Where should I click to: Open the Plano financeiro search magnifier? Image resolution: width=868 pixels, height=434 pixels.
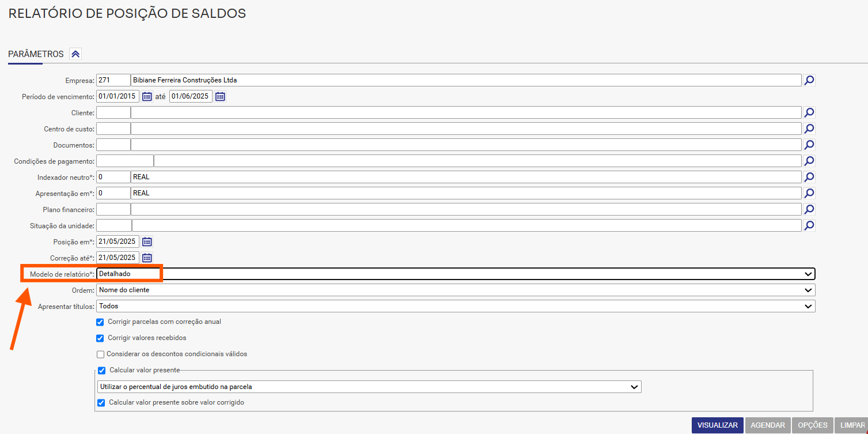coord(809,209)
